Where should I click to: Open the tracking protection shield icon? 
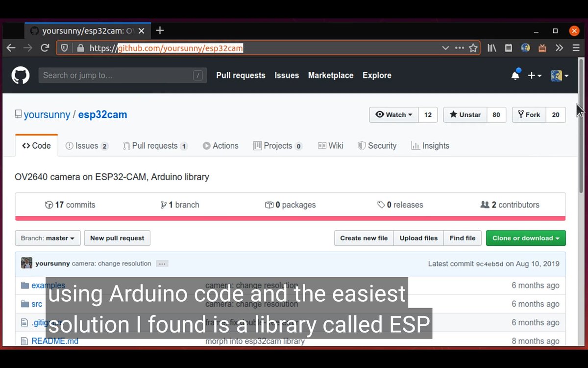click(x=64, y=48)
